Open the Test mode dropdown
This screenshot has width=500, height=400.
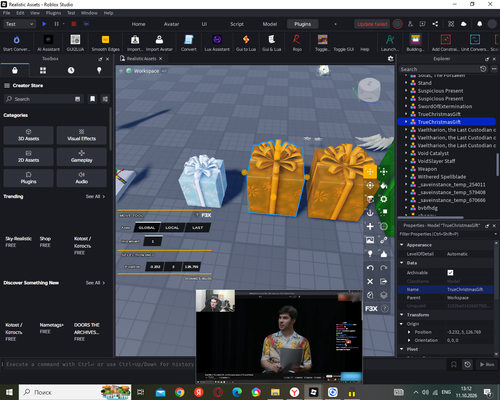pyautogui.click(x=19, y=24)
